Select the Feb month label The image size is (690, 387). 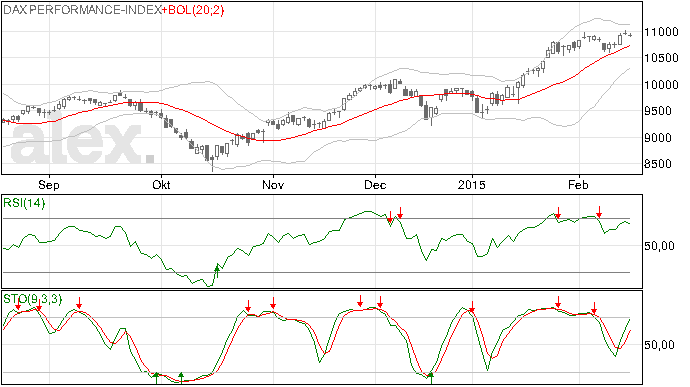coord(578,184)
